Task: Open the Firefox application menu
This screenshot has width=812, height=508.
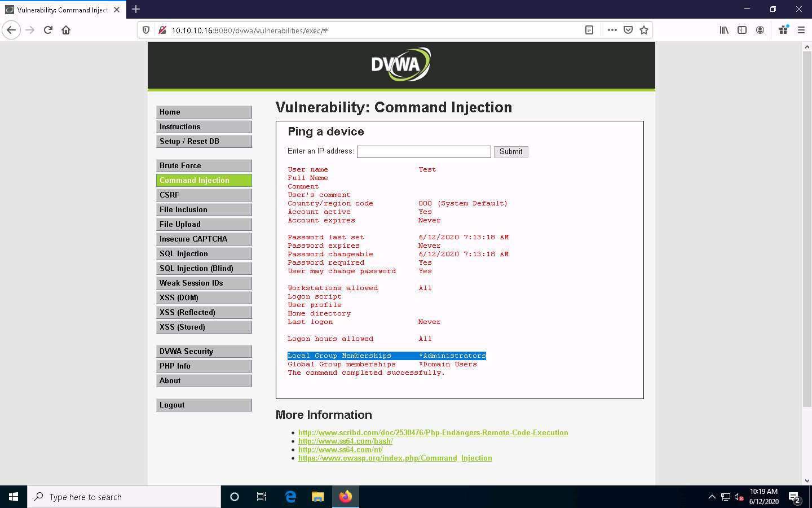Action: coord(801,30)
